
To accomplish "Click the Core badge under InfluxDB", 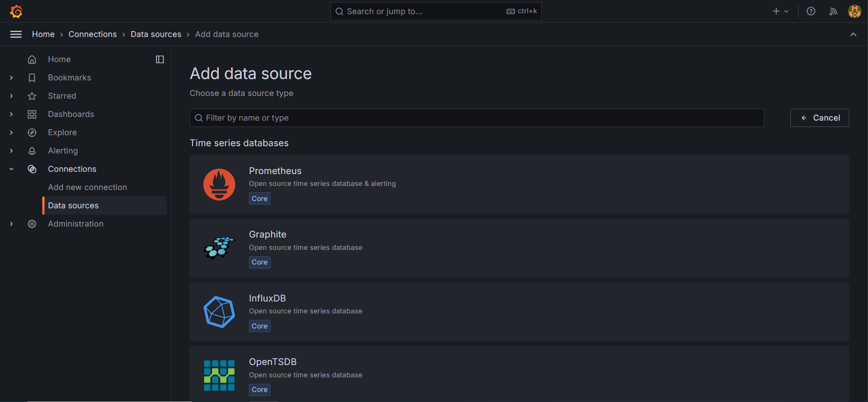I will tap(259, 326).
